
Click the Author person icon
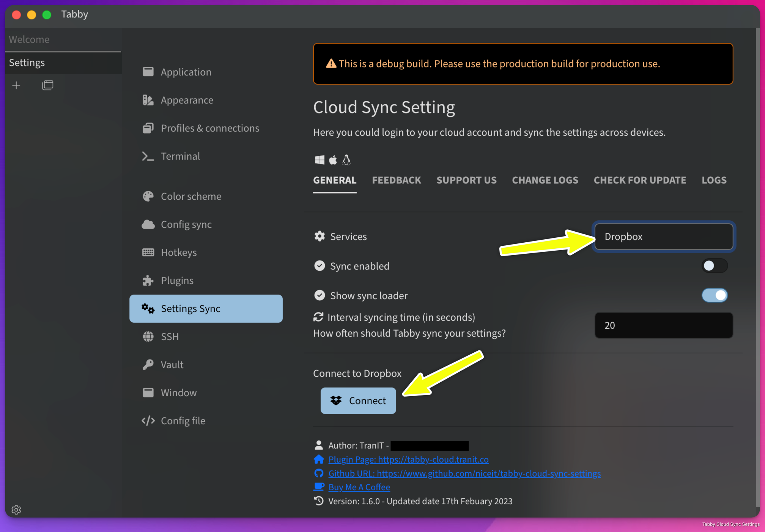[x=319, y=445]
